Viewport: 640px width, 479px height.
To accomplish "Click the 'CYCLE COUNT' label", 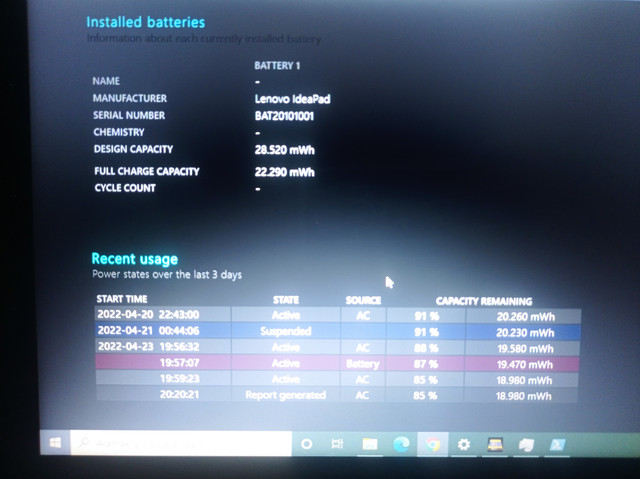I will (125, 188).
